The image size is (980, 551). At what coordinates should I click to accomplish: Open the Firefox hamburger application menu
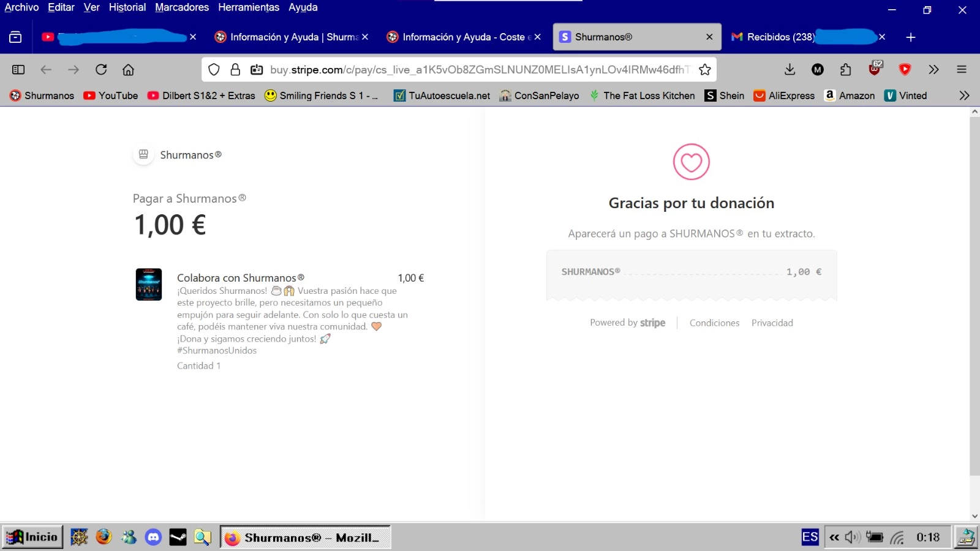click(x=962, y=70)
